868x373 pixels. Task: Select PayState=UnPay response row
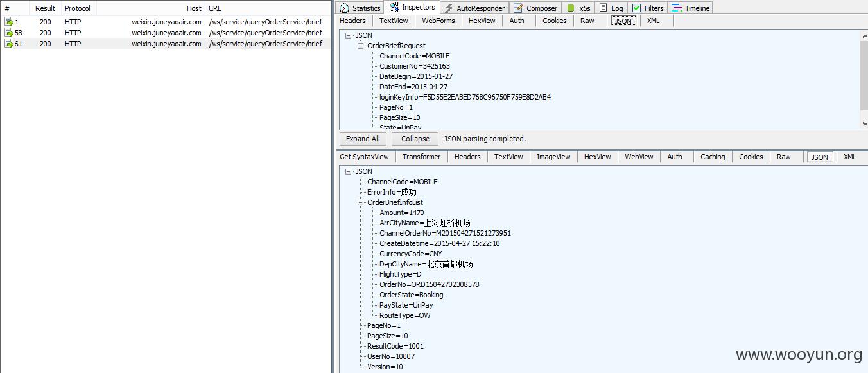tap(406, 305)
